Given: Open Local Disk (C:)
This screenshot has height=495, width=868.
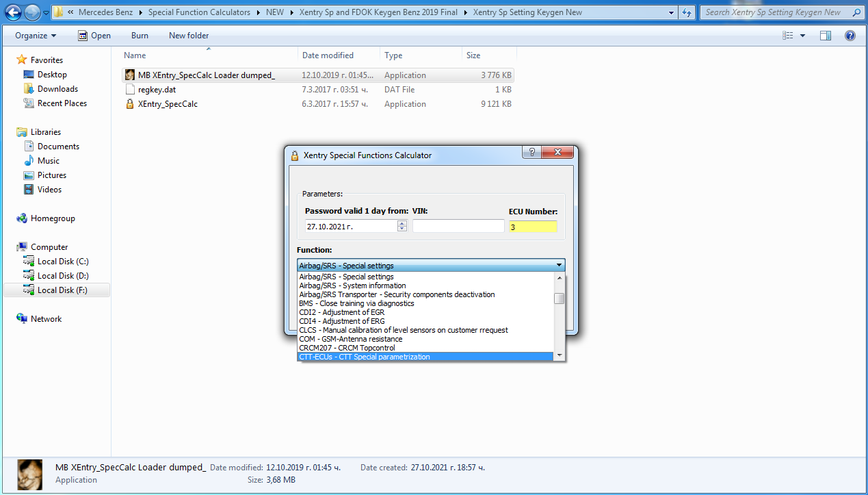Looking at the screenshot, I should click(63, 262).
